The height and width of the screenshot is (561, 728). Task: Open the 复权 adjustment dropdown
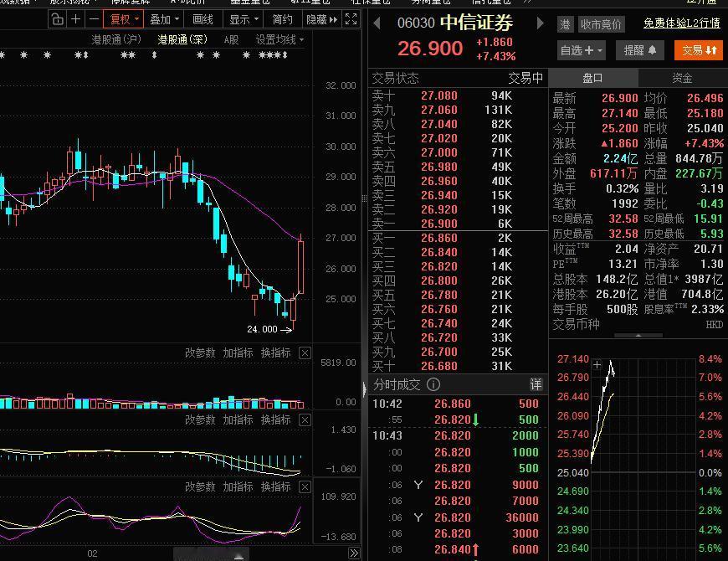pos(122,17)
